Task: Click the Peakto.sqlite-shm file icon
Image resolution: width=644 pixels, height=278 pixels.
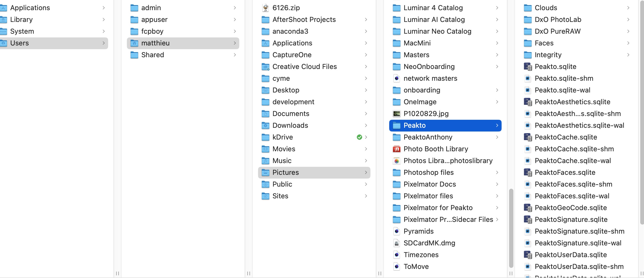Action: 528,78
